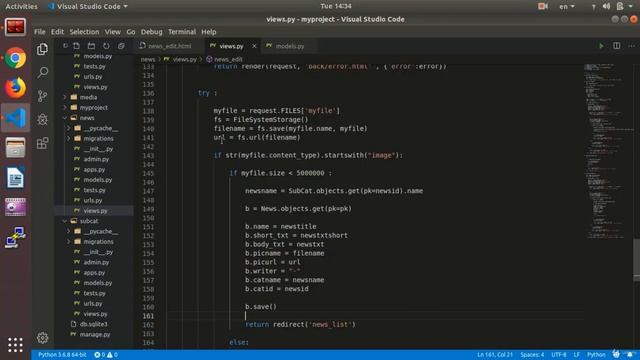Viewport: 640px width, 360px height.
Task: Open Visual Studio Code app menu dropdown
Action: point(88,6)
